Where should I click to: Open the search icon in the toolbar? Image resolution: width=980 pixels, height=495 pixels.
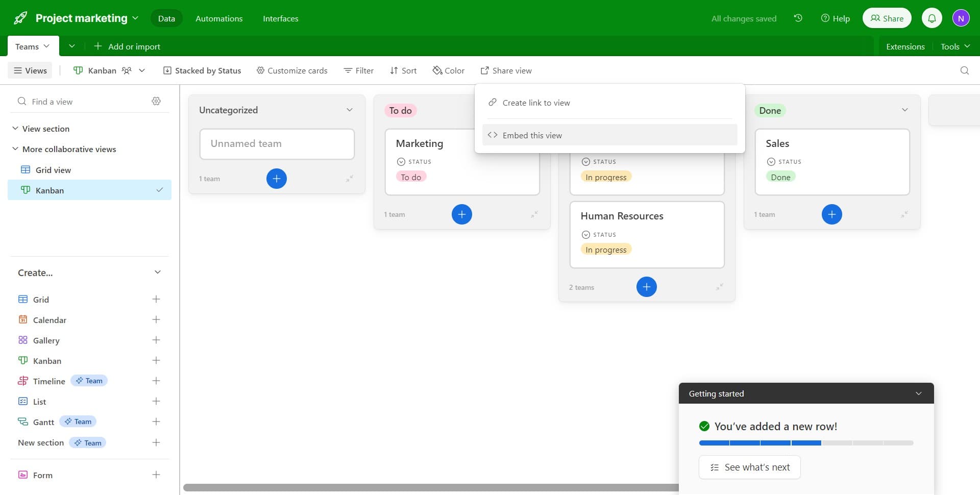click(964, 70)
